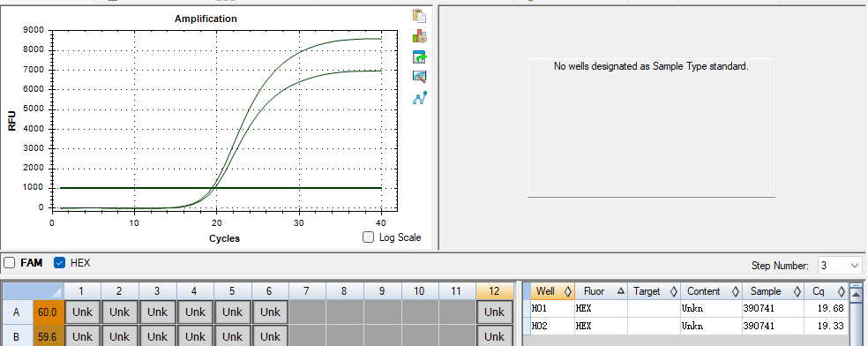Select plate column 6 header
The image size is (868, 346).
[x=270, y=290]
